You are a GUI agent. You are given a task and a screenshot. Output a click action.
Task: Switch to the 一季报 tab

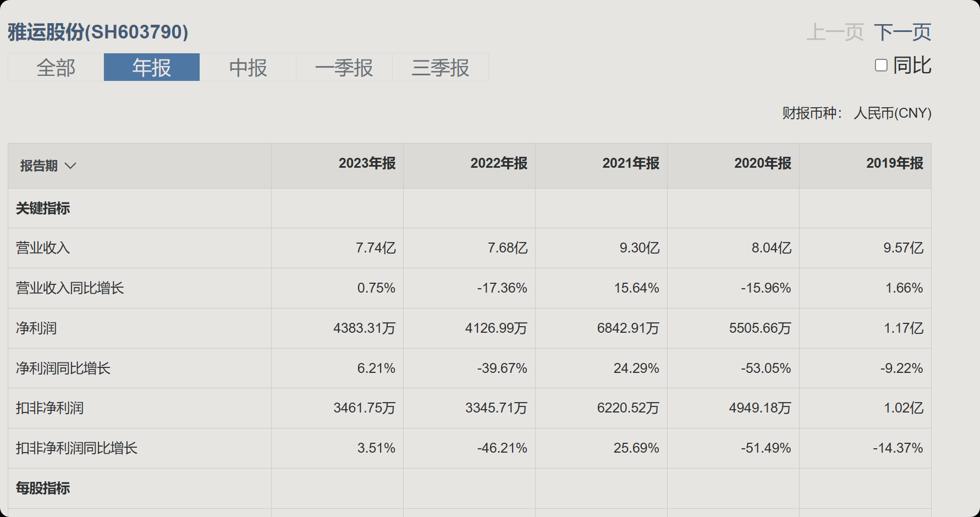click(x=344, y=68)
